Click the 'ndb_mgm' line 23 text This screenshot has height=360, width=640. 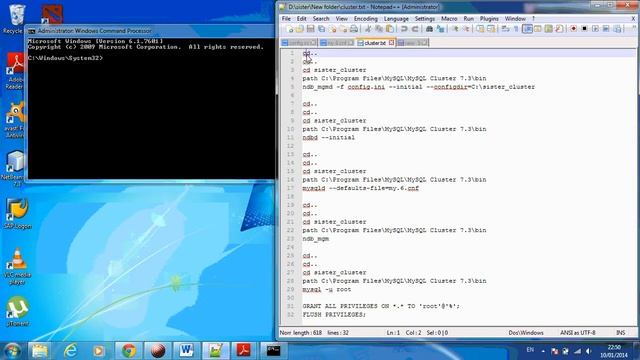[x=316, y=239]
